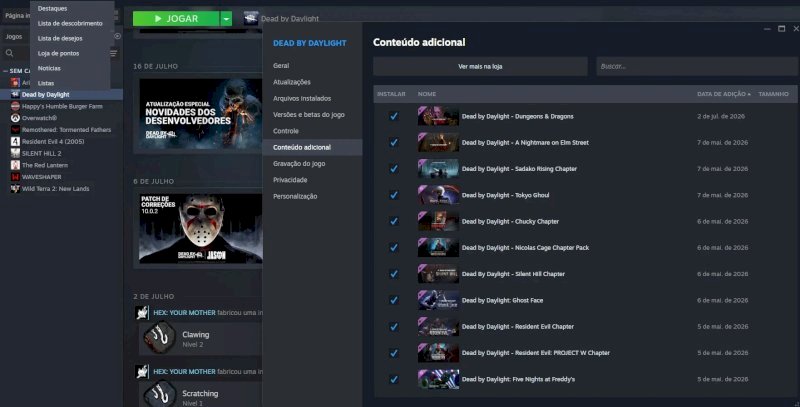This screenshot has height=407, width=800.
Task: Click Remothered: Tormented Fathers icon
Action: tap(15, 130)
